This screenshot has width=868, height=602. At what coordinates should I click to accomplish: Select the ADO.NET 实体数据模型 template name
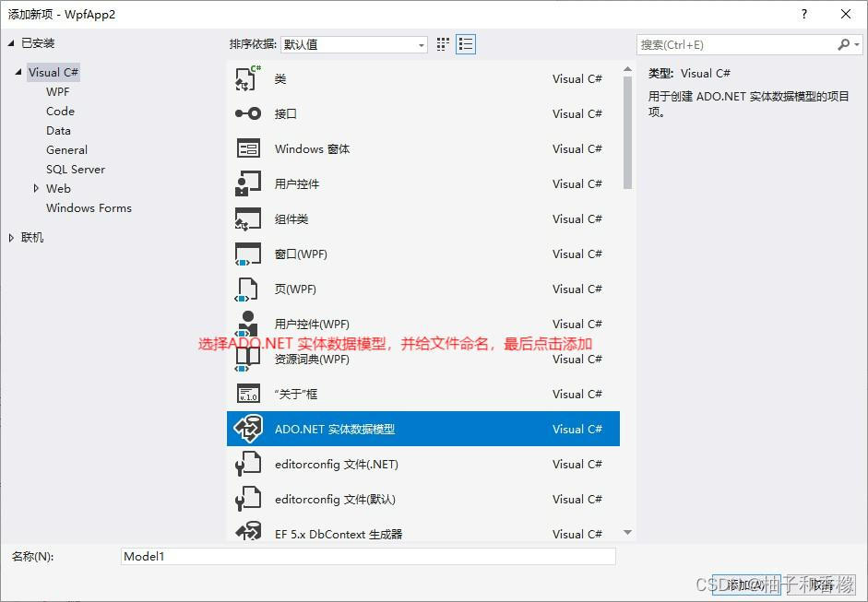point(335,430)
